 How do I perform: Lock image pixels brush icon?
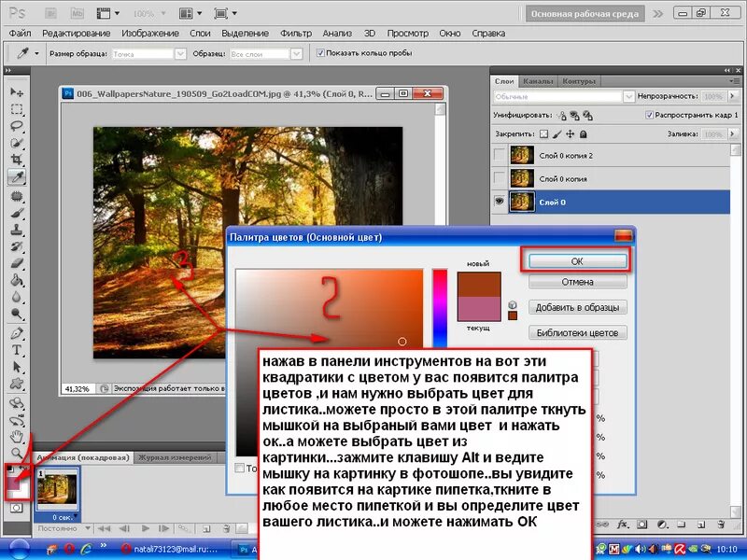(x=557, y=134)
